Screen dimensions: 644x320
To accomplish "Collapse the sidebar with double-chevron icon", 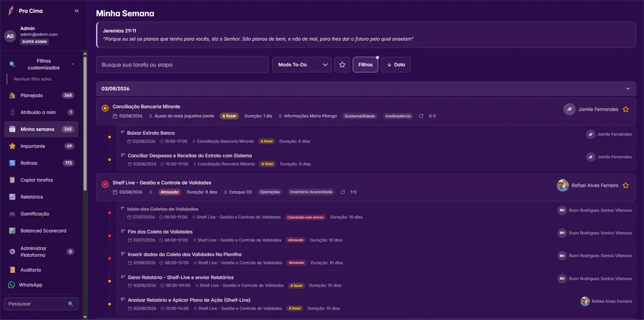I will [76, 11].
